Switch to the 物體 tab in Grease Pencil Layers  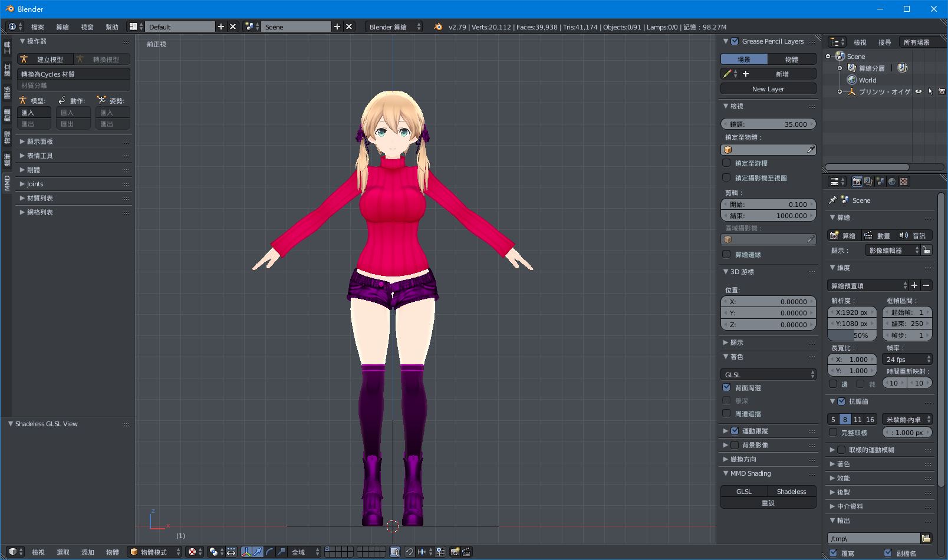(x=791, y=59)
